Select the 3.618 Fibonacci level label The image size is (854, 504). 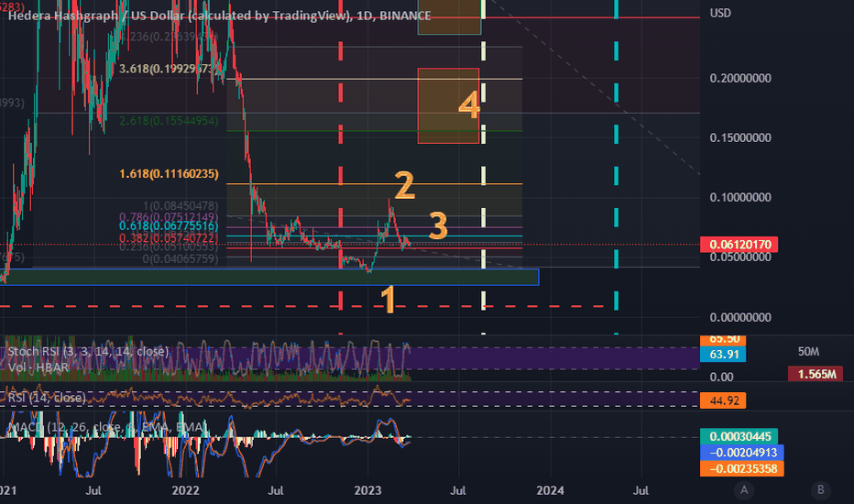(167, 69)
